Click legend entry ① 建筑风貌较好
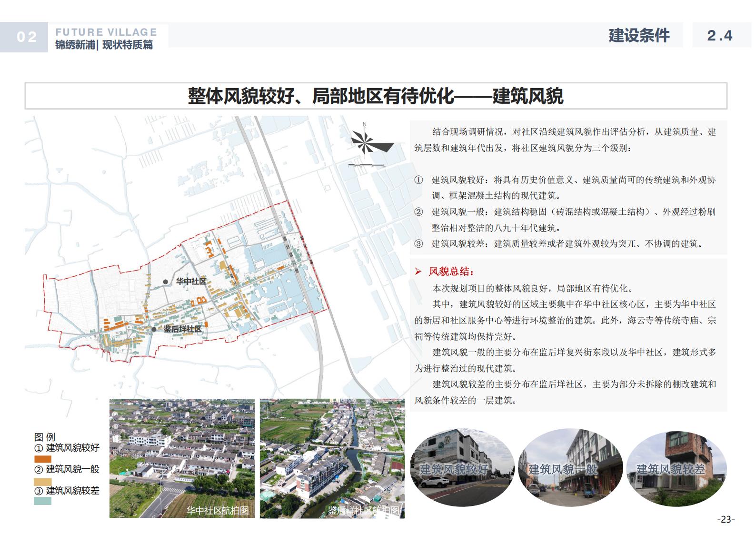The width and height of the screenshot is (756, 535). point(67,448)
